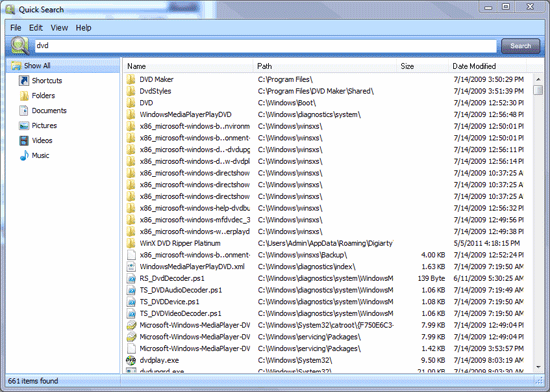Click the DVD Maker folder icon
The image size is (550, 392).
point(131,79)
